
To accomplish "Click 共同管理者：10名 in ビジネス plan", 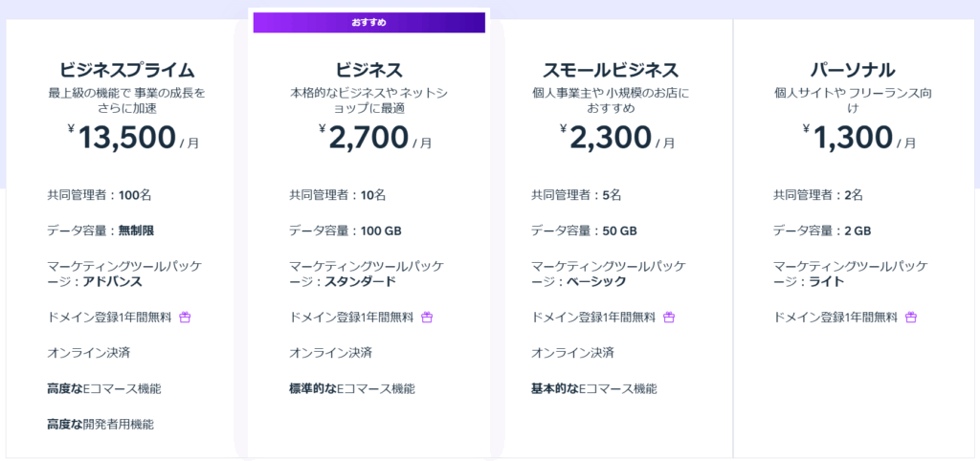I will pyautogui.click(x=338, y=195).
